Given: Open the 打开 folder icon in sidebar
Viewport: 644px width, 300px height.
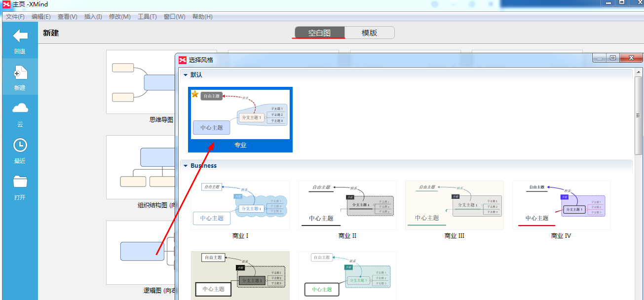Looking at the screenshot, I should click(x=20, y=182).
